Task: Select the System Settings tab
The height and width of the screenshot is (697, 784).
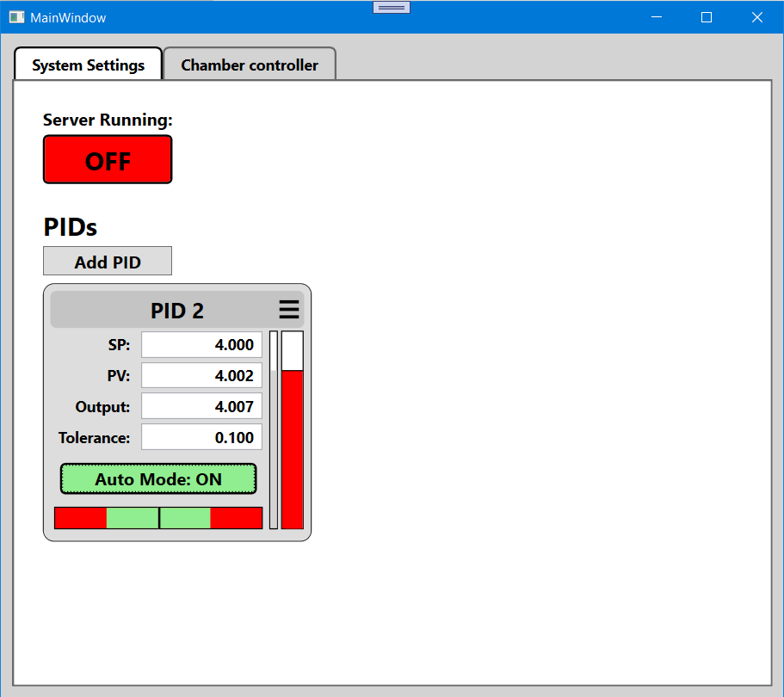Action: coord(87,64)
